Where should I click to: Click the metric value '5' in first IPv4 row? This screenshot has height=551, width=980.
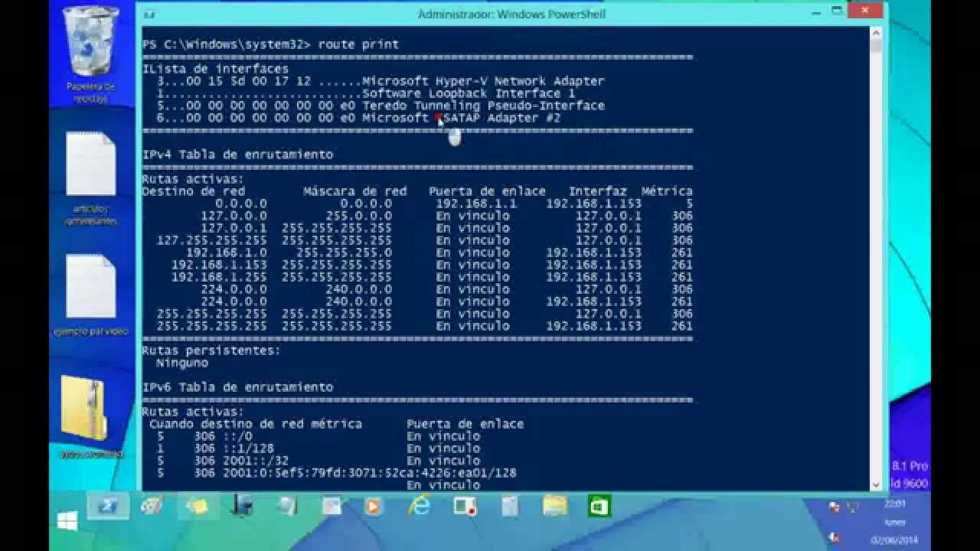[x=689, y=204]
